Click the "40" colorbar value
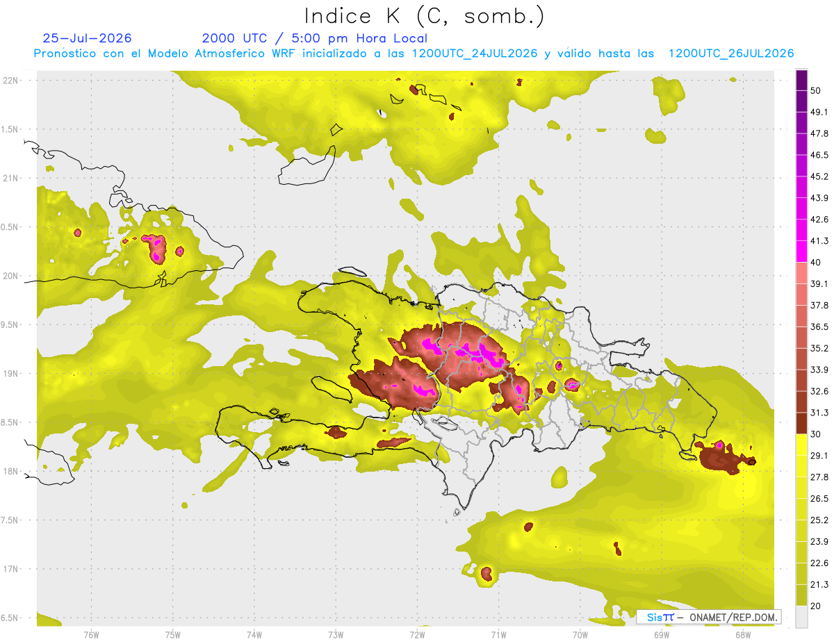 [817, 263]
